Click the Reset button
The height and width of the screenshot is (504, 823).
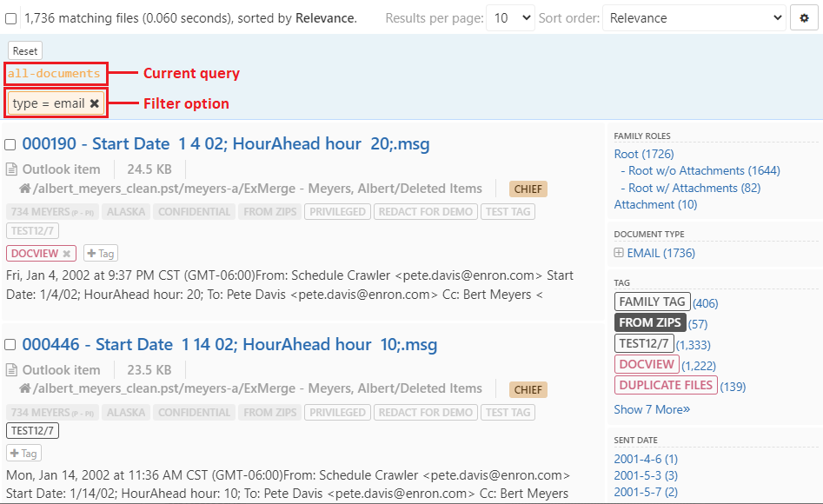tap(24, 50)
